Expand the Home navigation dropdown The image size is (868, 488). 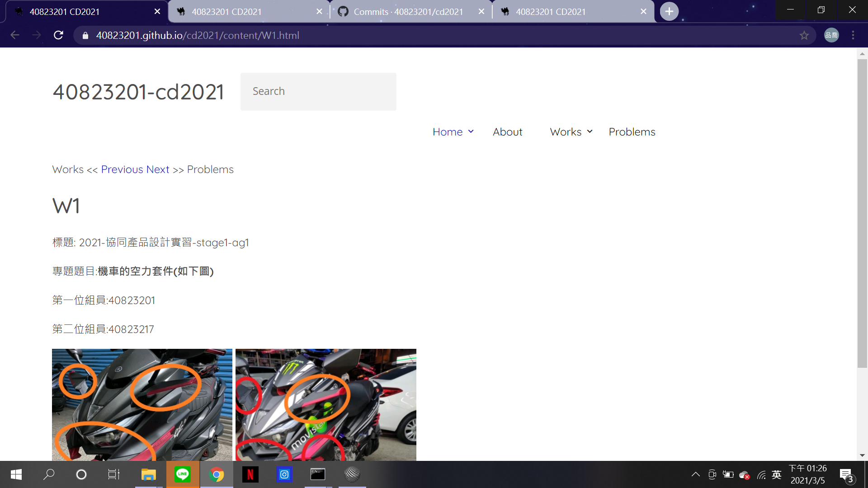pyautogui.click(x=471, y=131)
